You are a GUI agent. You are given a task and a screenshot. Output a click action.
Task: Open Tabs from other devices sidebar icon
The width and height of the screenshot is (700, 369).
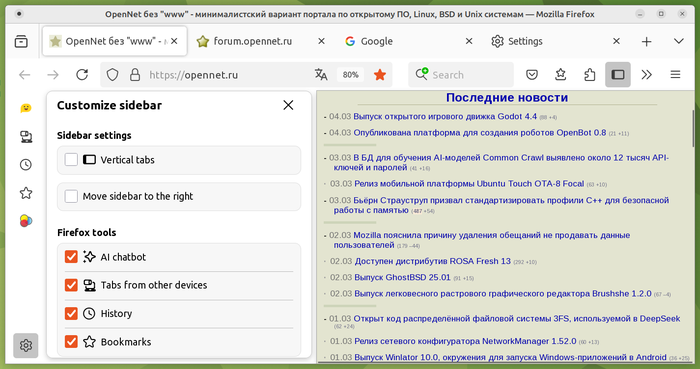26,137
